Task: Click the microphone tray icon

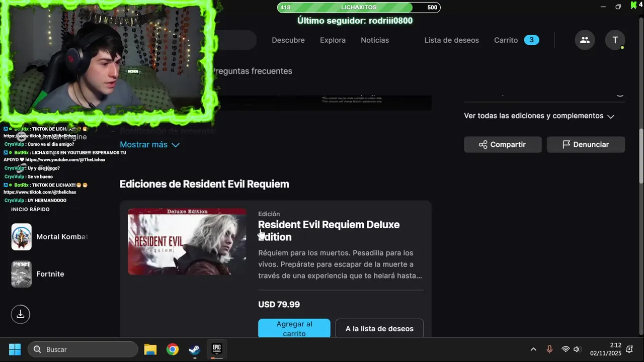Action: pos(549,349)
